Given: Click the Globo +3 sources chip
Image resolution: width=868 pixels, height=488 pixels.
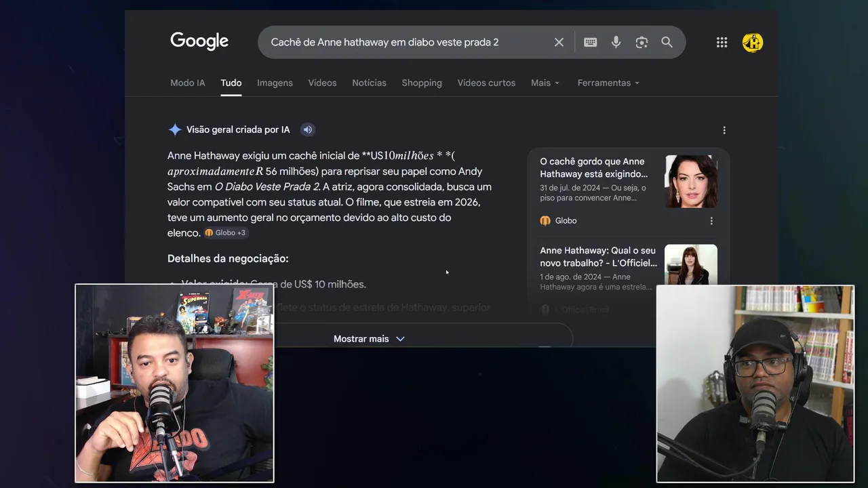Looking at the screenshot, I should click(x=225, y=233).
